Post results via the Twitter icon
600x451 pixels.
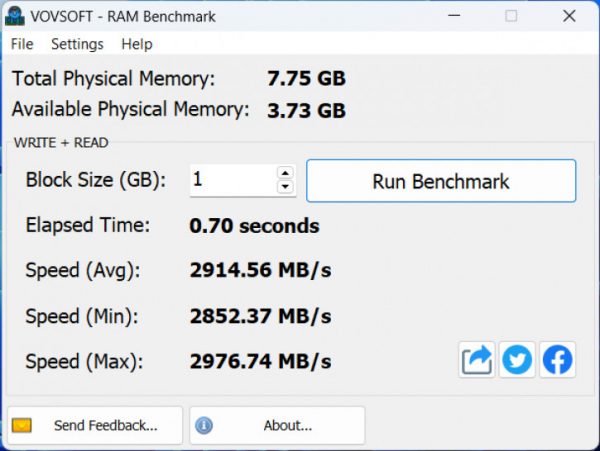point(517,360)
